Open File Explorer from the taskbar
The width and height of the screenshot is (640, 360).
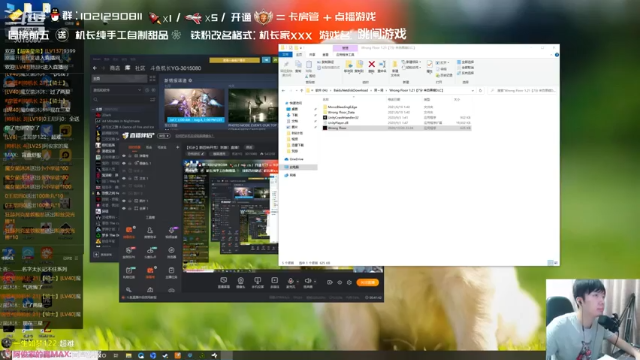click(129, 356)
